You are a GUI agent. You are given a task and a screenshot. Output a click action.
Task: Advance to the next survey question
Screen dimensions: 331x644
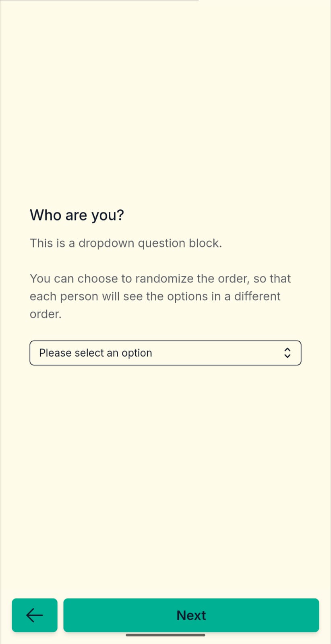[191, 615]
